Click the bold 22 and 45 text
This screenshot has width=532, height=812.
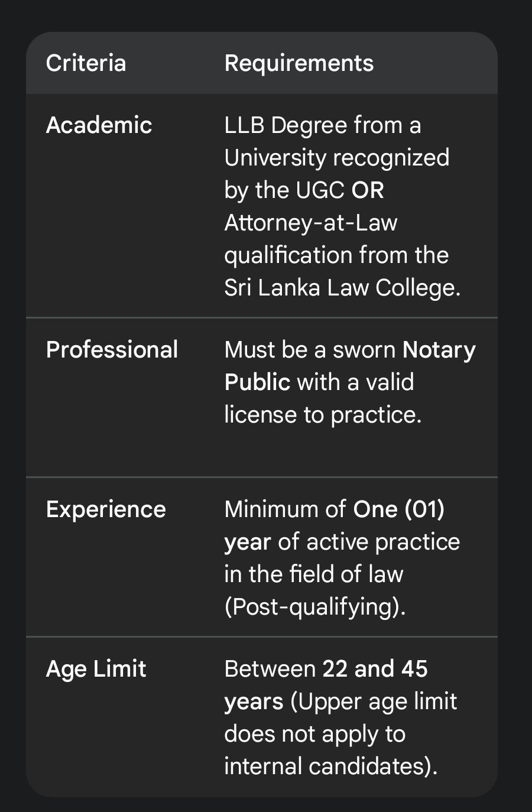point(375,669)
